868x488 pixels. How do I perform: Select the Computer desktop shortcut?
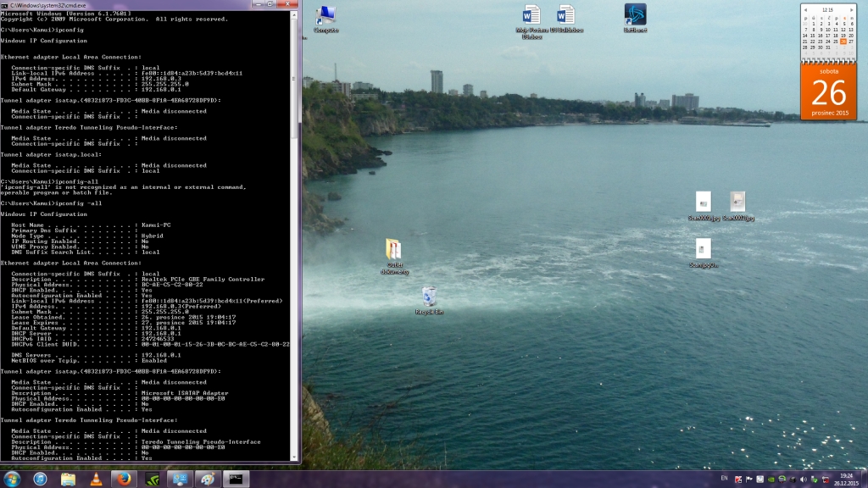coord(325,17)
